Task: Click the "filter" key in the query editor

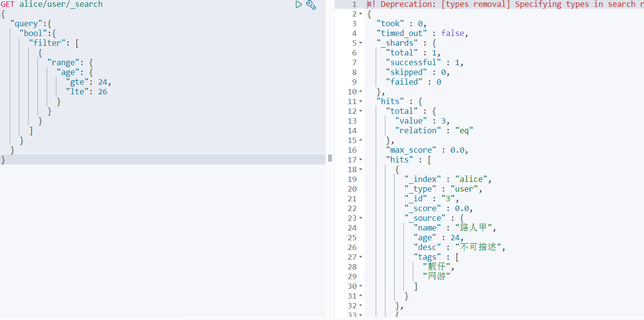Action: (47, 43)
